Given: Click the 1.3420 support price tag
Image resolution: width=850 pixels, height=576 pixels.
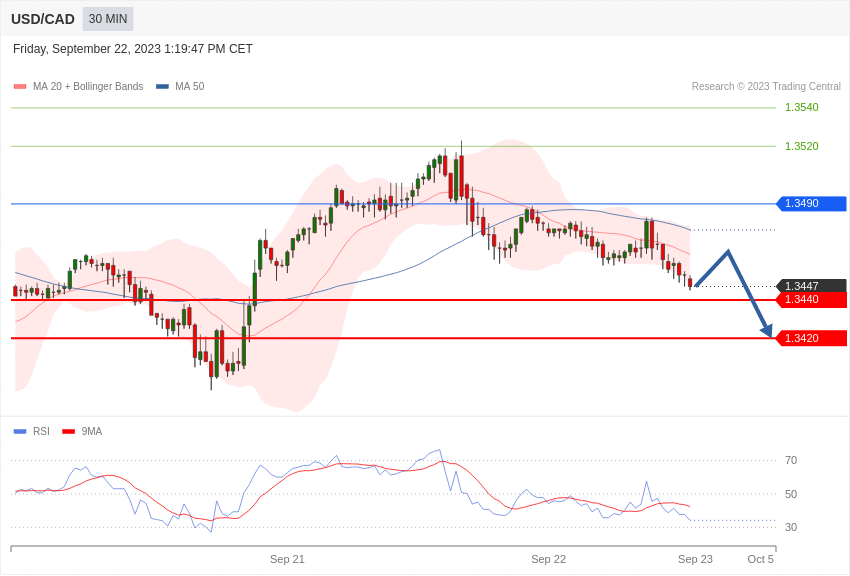Looking at the screenshot, I should [x=811, y=339].
